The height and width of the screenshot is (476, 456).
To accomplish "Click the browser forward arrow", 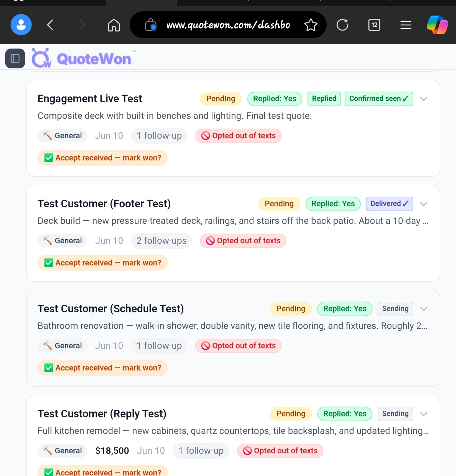I will coord(82,25).
